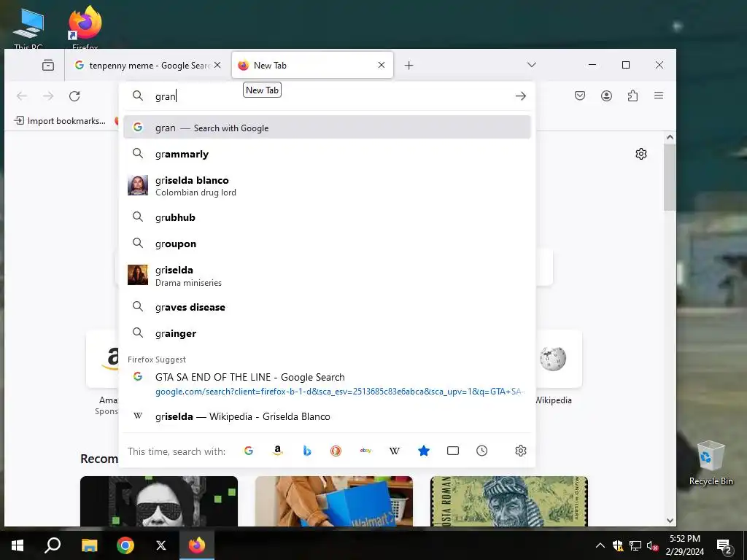Open Firefox View tab list icon
This screenshot has width=747, height=560.
48,65
